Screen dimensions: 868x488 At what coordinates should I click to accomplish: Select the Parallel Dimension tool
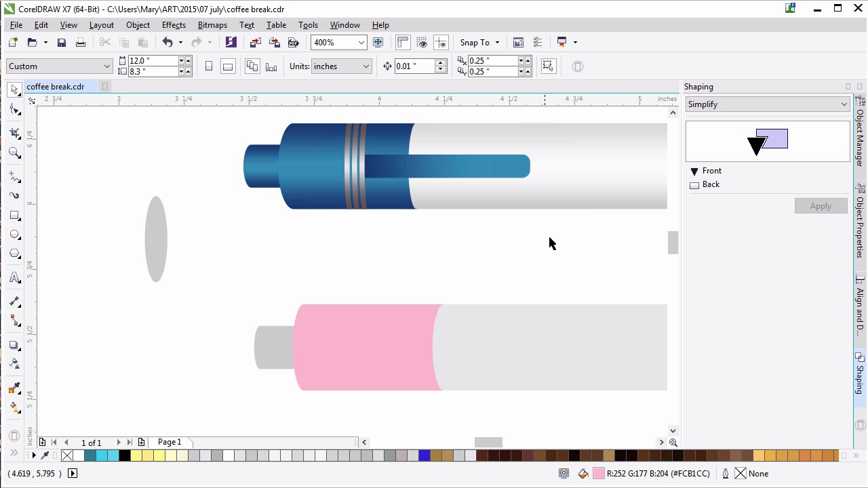tap(14, 301)
